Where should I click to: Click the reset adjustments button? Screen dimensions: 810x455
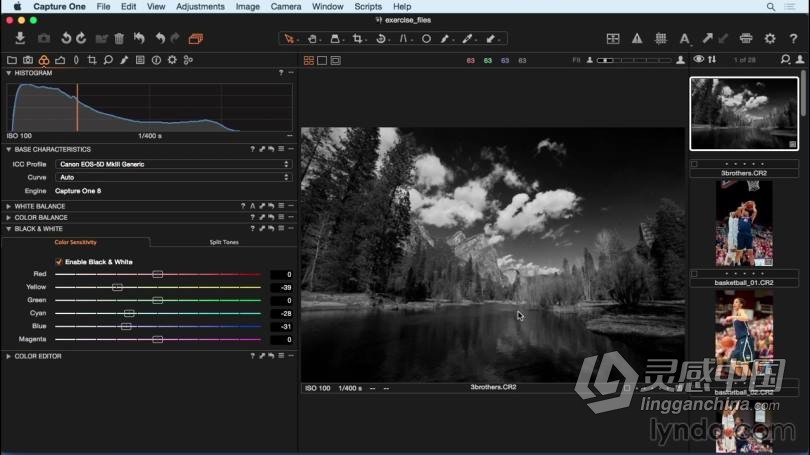point(139,39)
